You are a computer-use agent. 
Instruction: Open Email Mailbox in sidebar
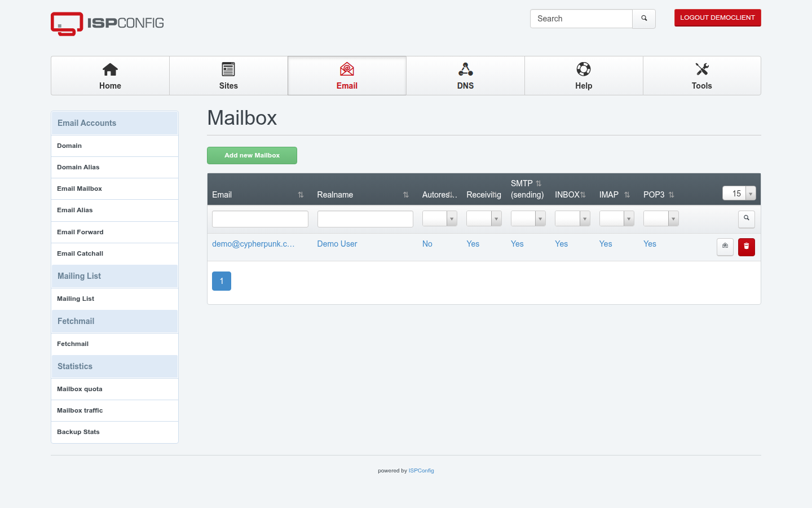pyautogui.click(x=115, y=189)
